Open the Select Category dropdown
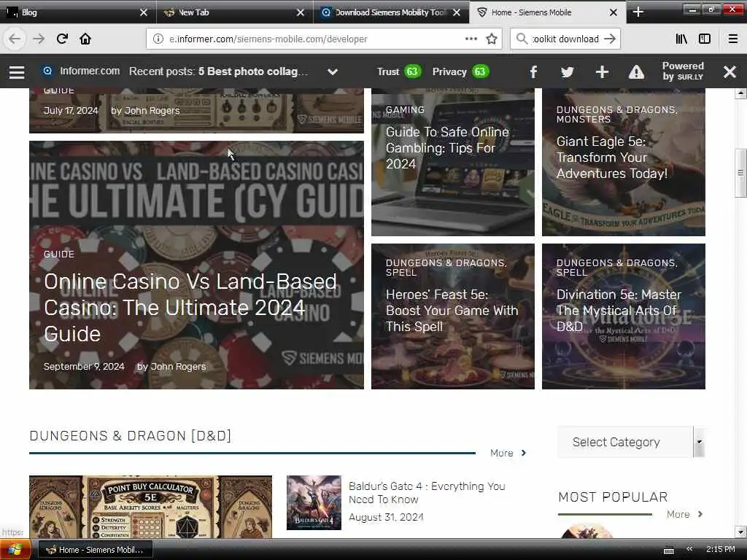Screen dimensions: 747x560 point(631,442)
